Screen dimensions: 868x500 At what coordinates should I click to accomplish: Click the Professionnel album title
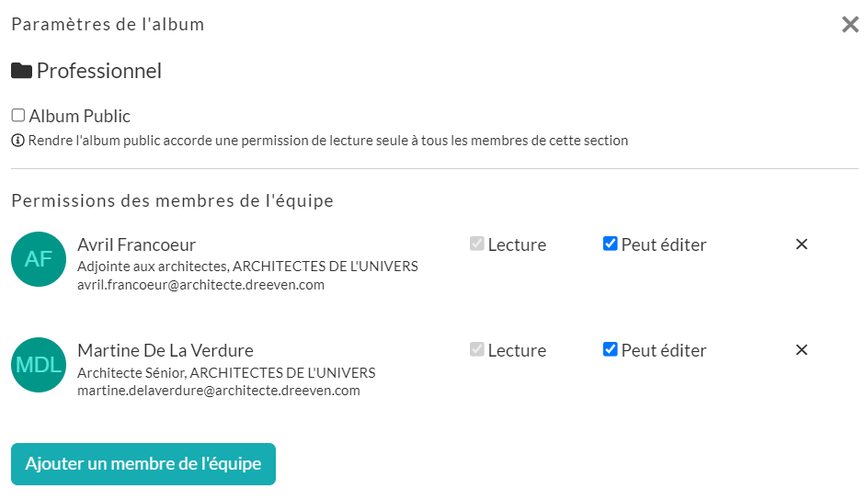point(99,71)
